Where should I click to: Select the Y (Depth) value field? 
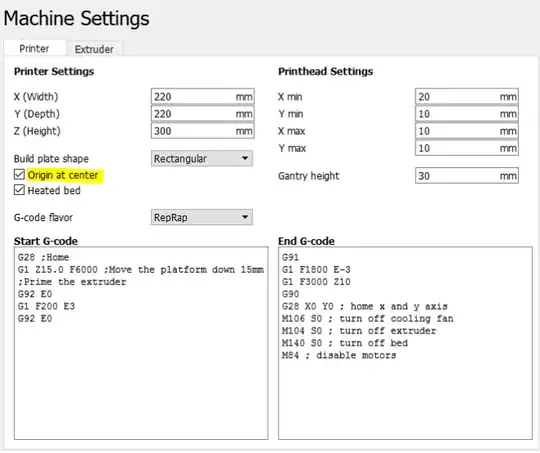pyautogui.click(x=202, y=114)
